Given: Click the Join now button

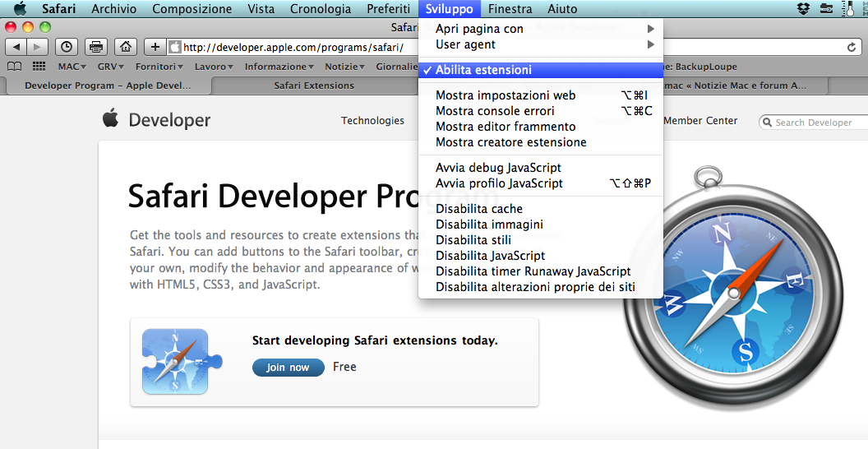Looking at the screenshot, I should tap(288, 367).
